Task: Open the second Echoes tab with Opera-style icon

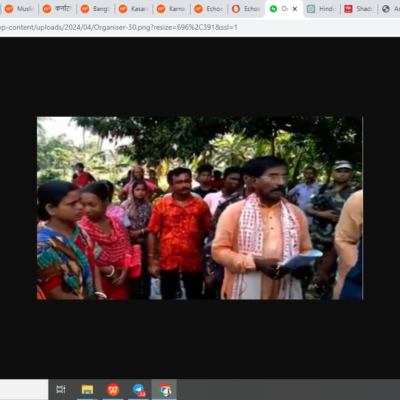Action: point(247,9)
